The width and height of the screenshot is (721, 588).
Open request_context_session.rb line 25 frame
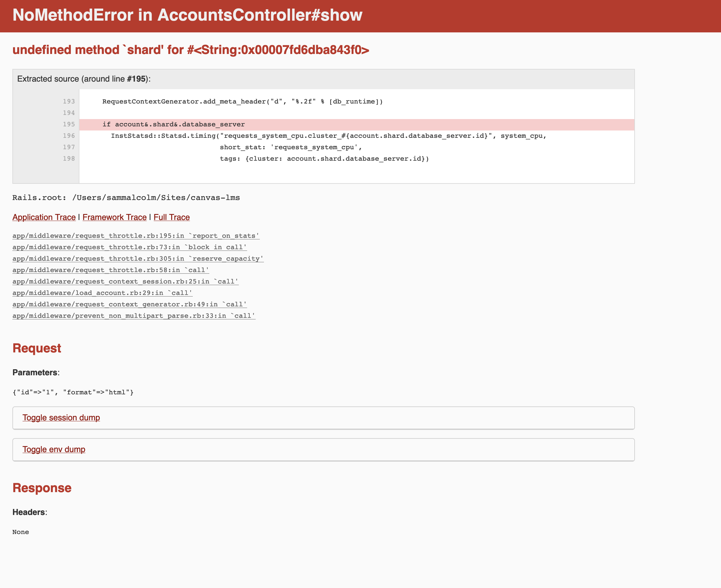pyautogui.click(x=125, y=281)
